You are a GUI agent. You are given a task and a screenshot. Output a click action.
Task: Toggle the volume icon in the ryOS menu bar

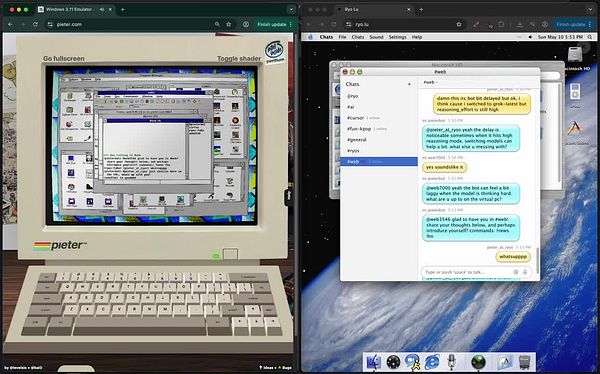[x=530, y=37]
